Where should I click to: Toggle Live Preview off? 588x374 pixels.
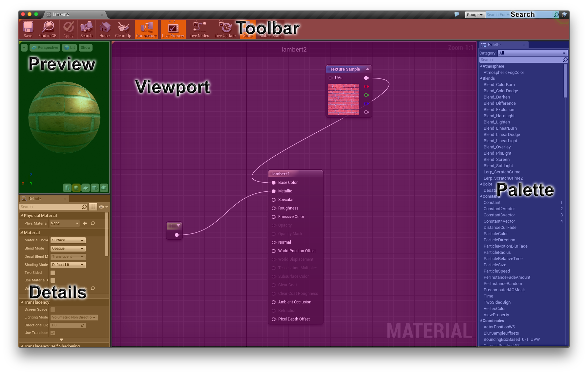pos(173,29)
